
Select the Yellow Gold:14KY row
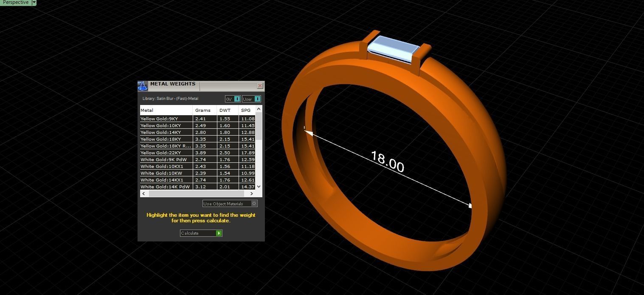(197, 132)
